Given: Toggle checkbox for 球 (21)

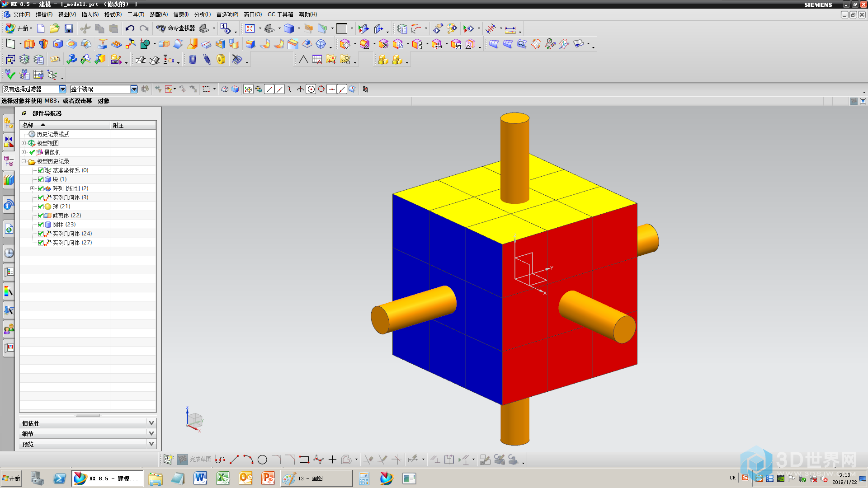Looking at the screenshot, I should [41, 206].
